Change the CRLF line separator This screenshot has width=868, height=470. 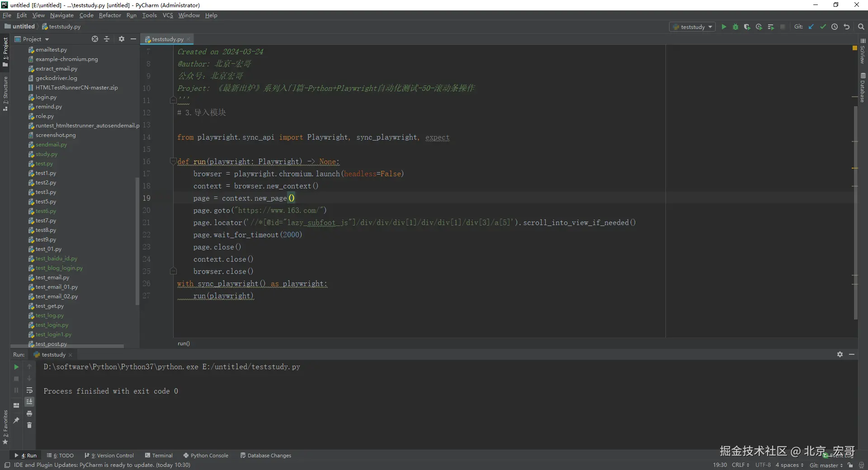740,465
